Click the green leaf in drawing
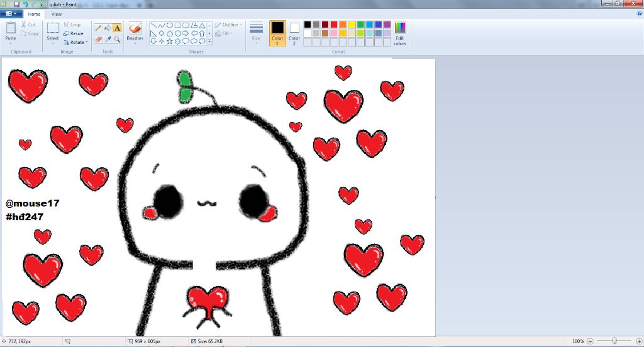Screen dimensions: 644x347 [x=186, y=87]
